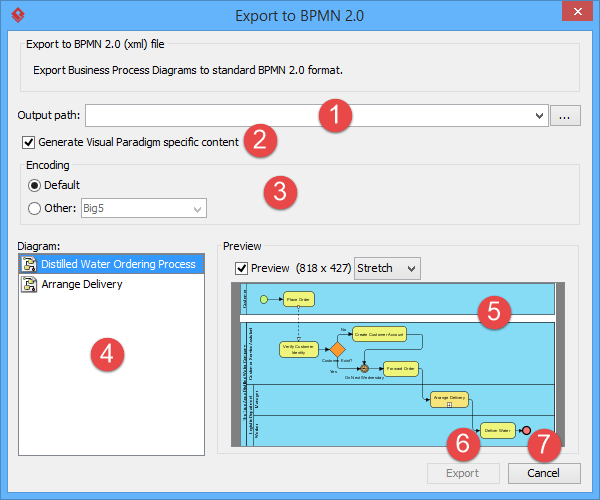The image size is (600, 500).
Task: Open the Stretch preview mode dropdown
Action: pyautogui.click(x=387, y=268)
